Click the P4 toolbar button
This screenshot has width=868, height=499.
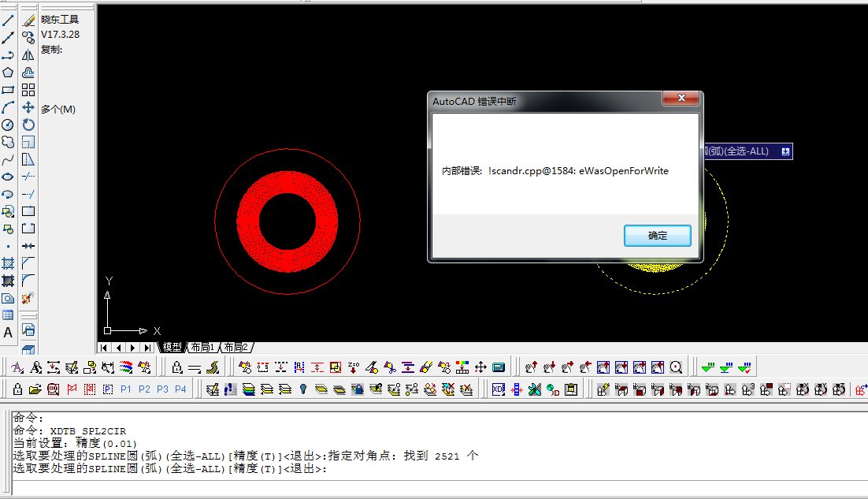(x=180, y=389)
